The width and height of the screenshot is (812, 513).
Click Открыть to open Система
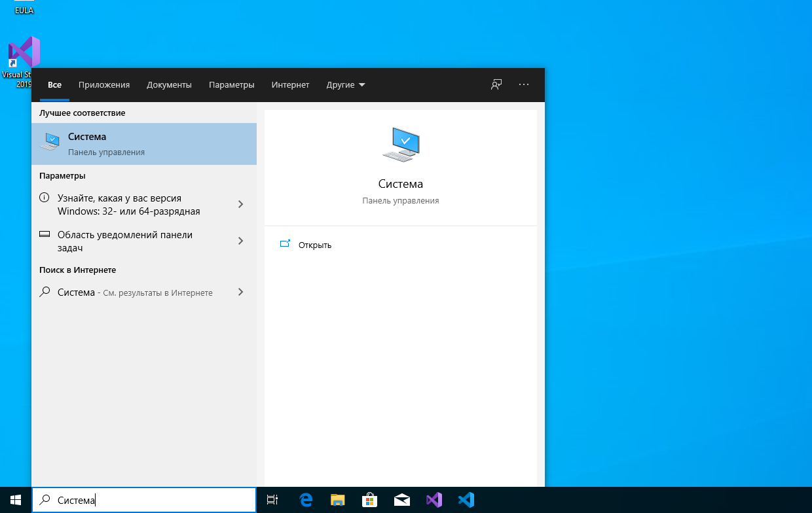pos(314,245)
